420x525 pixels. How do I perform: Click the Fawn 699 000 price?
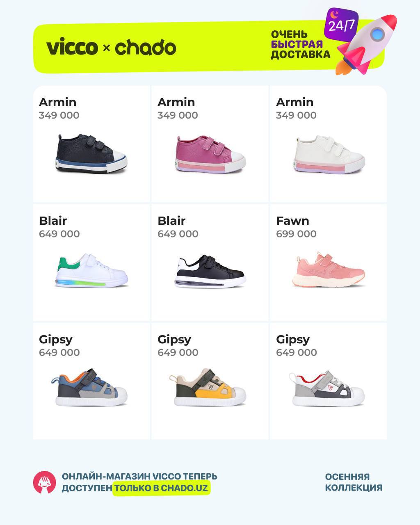[x=296, y=234]
